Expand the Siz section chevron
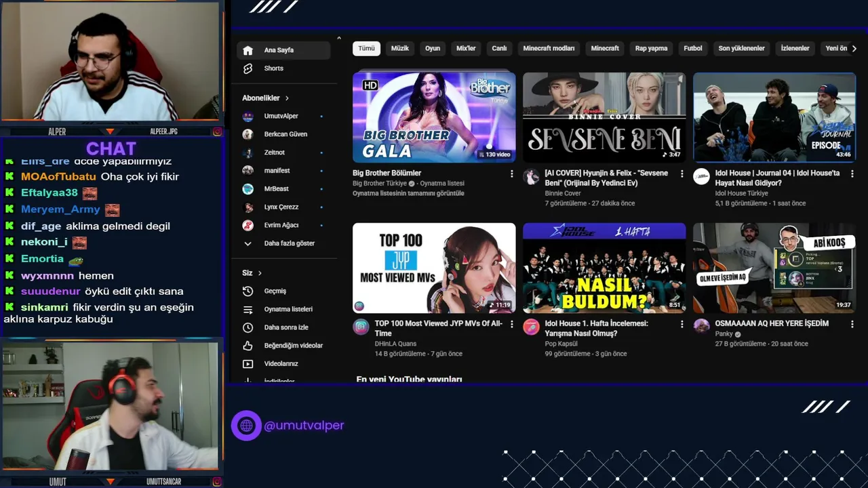 [260, 273]
